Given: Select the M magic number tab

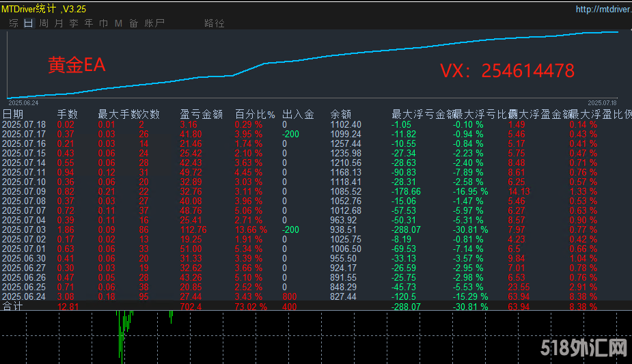Looking at the screenshot, I should pos(118,23).
